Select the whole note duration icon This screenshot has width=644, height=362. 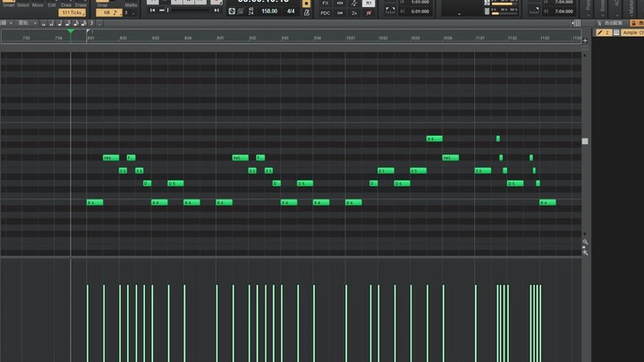[x=44, y=23]
